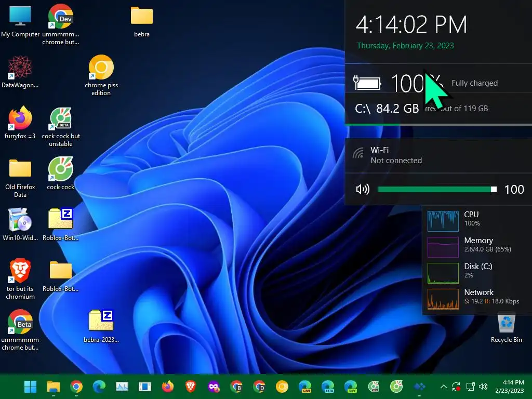Select the bebra-2023 zip archive

pos(101,326)
